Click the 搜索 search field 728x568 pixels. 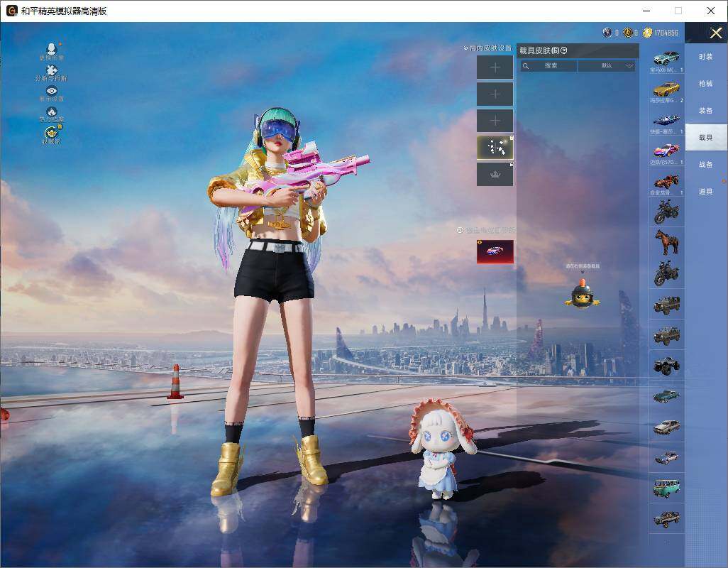(x=548, y=66)
